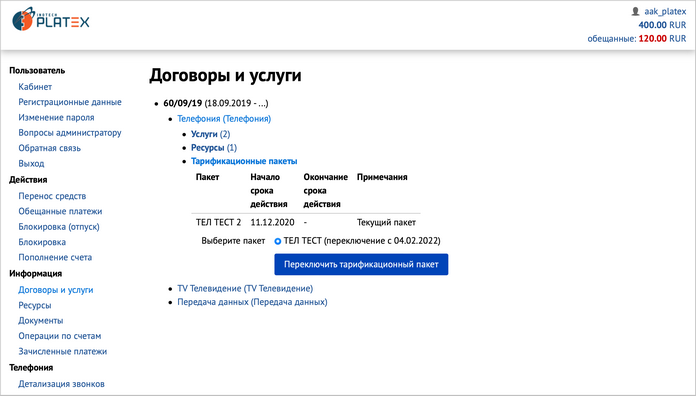The image size is (696, 396).
Task: Open Блокировка (отпуск)
Action: (x=59, y=227)
